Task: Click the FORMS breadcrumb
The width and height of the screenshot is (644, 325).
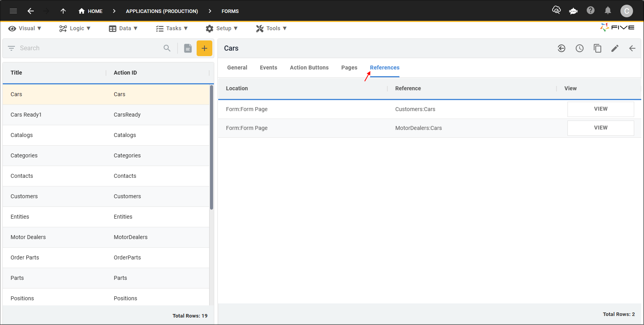Action: [x=230, y=11]
